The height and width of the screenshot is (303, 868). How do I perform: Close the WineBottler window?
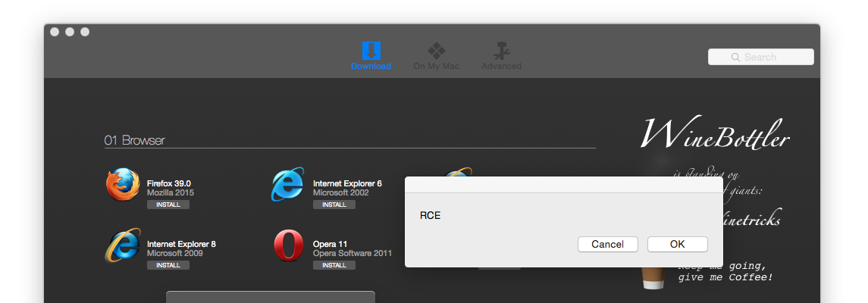[x=55, y=32]
